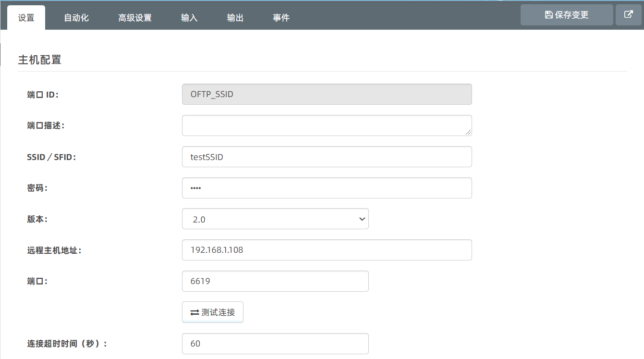Focus the 端口描述 text area
Viewport: 644px width, 359px height.
point(327,125)
